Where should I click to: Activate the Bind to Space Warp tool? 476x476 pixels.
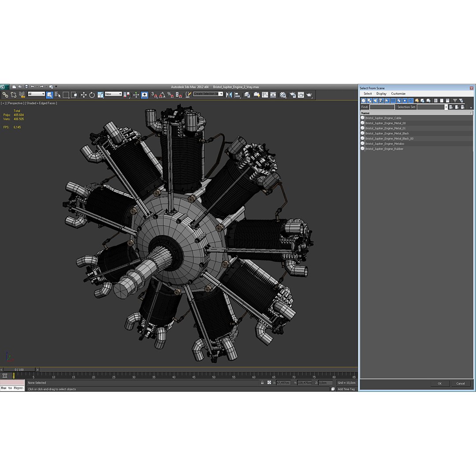click(x=22, y=95)
